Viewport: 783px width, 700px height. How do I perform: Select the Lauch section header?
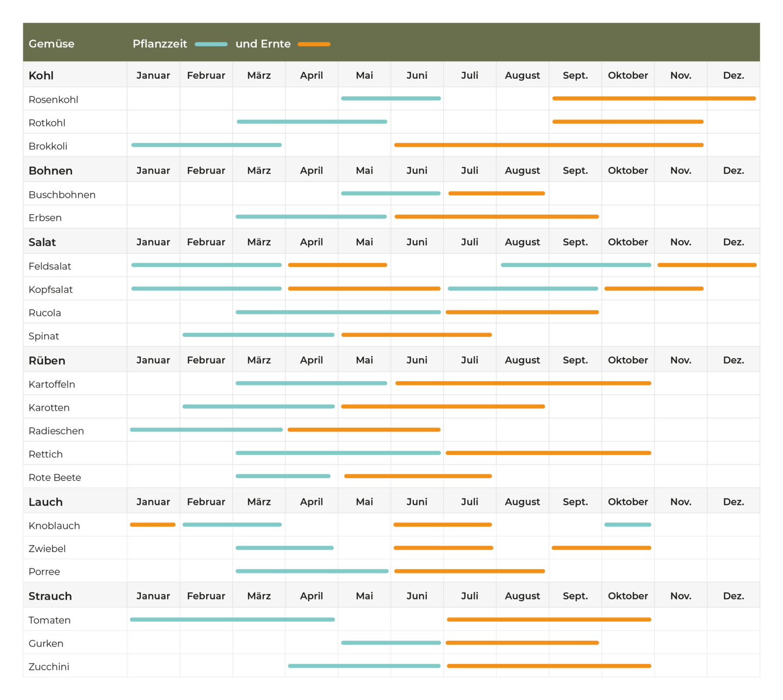[46, 502]
